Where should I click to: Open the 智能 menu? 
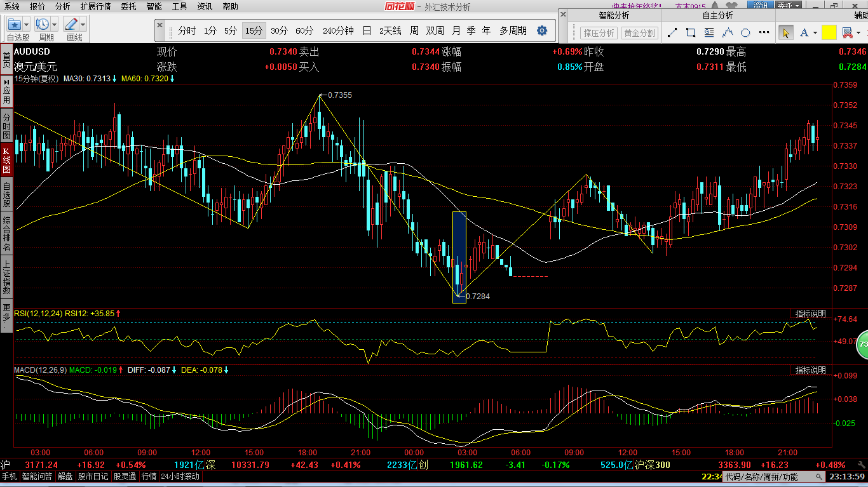click(x=154, y=6)
